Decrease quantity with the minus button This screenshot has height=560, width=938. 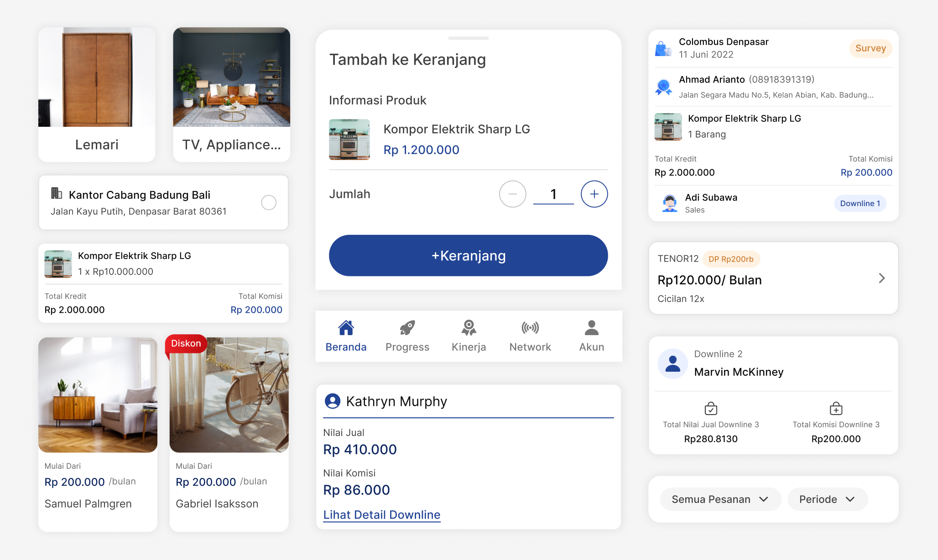pos(512,194)
